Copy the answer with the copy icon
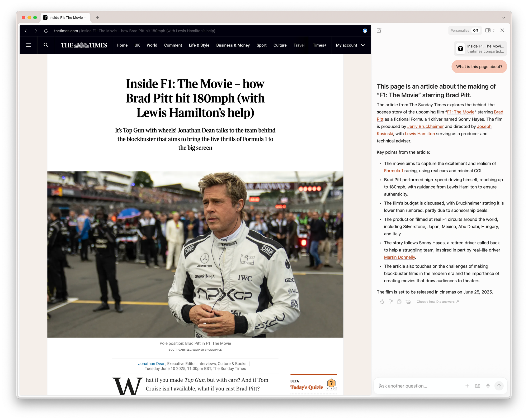This screenshot has width=528, height=420. tap(399, 302)
